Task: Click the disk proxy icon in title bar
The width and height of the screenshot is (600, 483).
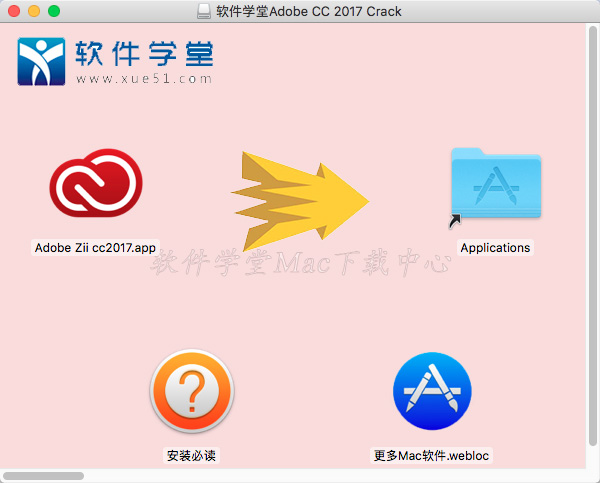Action: [x=204, y=11]
